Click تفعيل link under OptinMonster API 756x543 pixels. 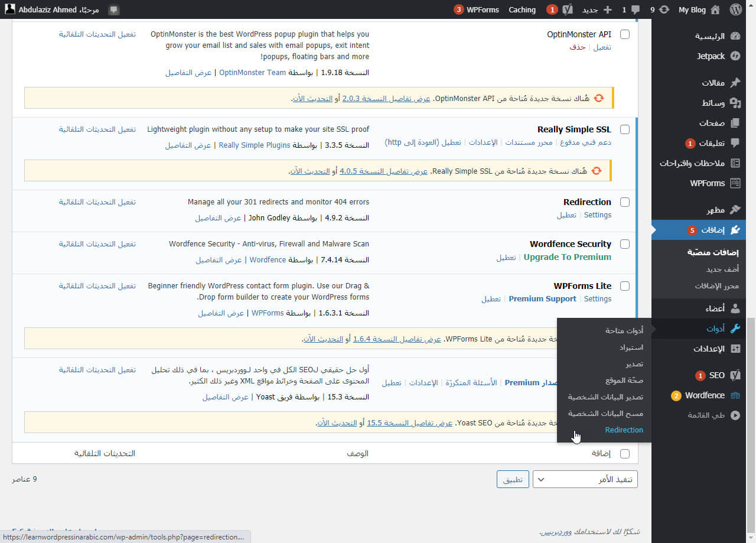click(602, 47)
